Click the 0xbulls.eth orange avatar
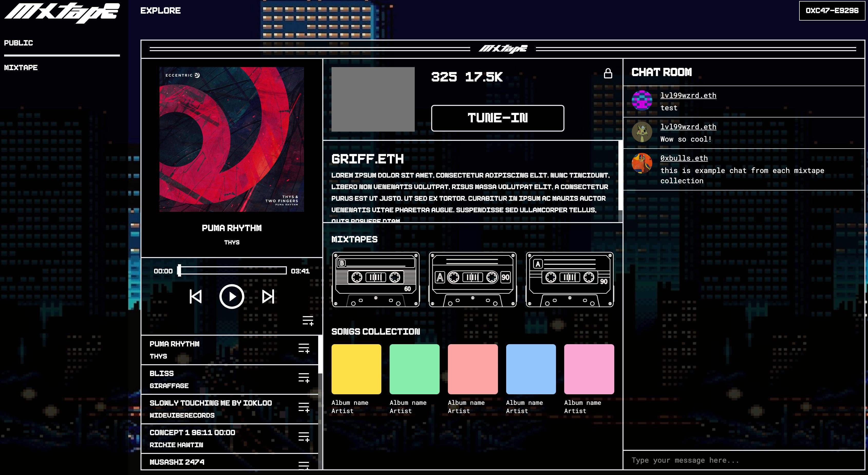Image resolution: width=868 pixels, height=475 pixels. [x=642, y=163]
